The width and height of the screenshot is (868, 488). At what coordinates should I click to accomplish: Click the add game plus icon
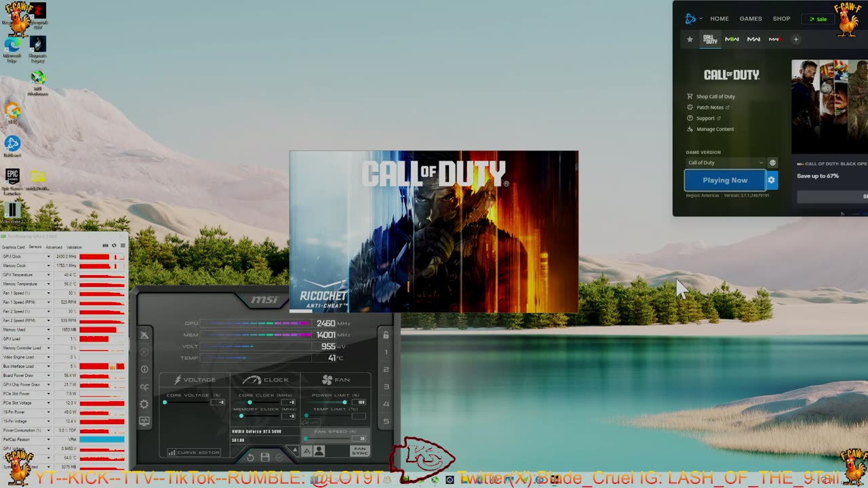coord(796,39)
